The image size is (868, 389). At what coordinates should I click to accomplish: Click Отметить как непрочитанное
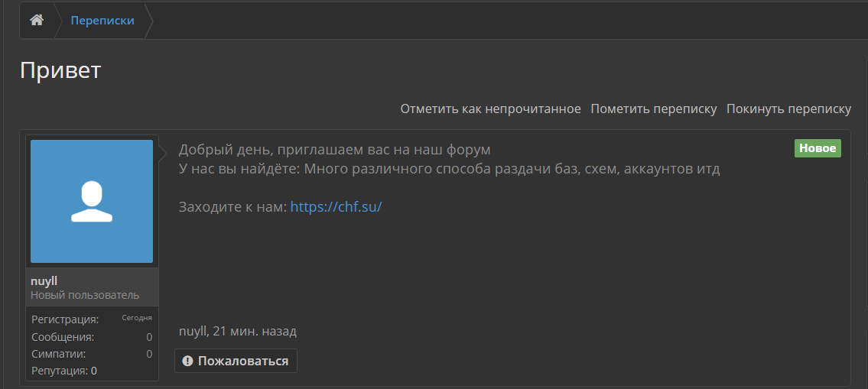(x=490, y=109)
